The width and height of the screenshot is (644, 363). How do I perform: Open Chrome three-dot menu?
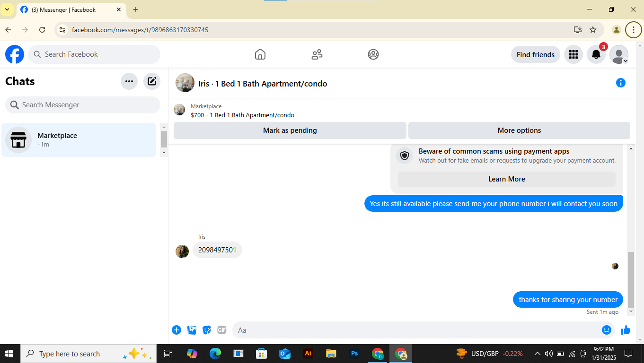coord(633,30)
